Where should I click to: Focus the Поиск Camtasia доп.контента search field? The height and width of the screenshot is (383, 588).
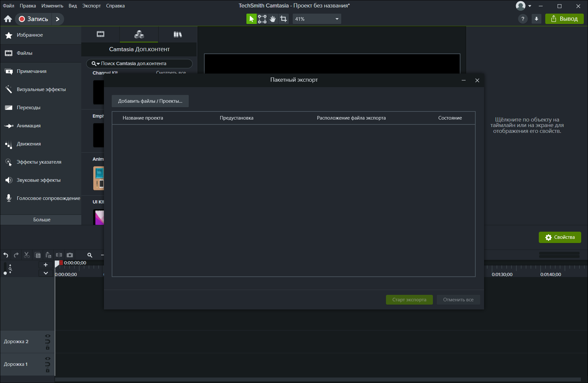pyautogui.click(x=140, y=64)
